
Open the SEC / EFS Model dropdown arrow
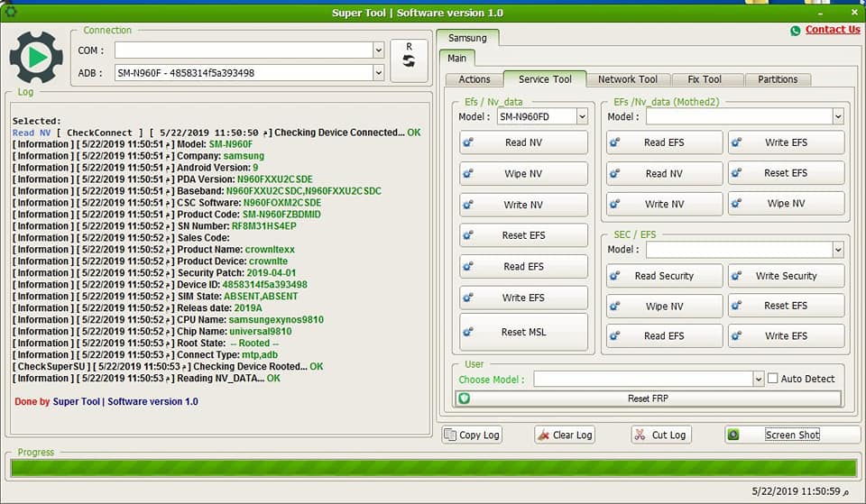tap(838, 250)
